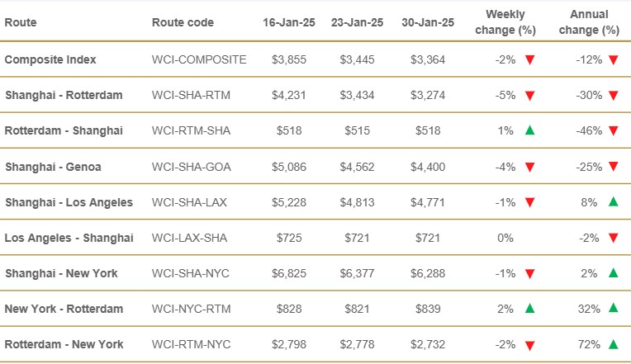Click green weekly arrow for New York - Rotterdam
This screenshot has width=631, height=364.
[529, 308]
